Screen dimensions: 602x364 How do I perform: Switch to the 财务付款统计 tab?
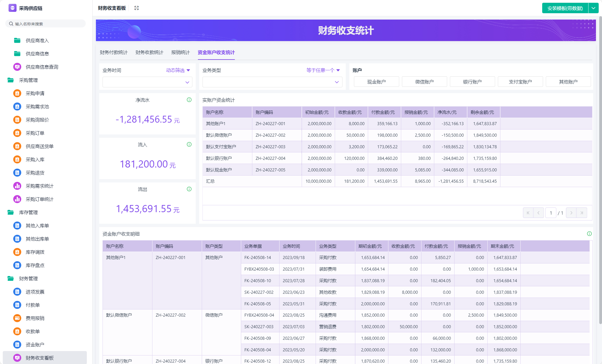click(x=114, y=52)
